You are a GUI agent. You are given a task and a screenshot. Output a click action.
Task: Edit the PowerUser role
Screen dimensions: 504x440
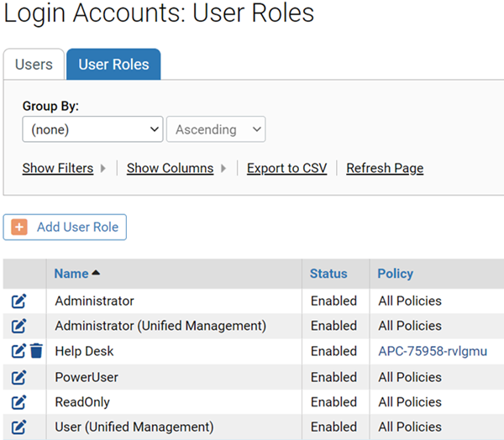click(18, 377)
